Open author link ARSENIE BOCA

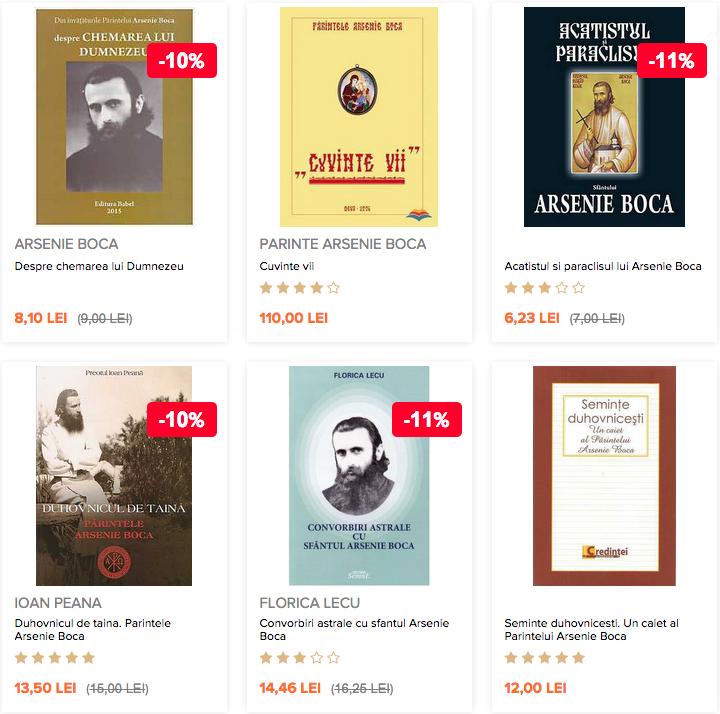click(67, 244)
